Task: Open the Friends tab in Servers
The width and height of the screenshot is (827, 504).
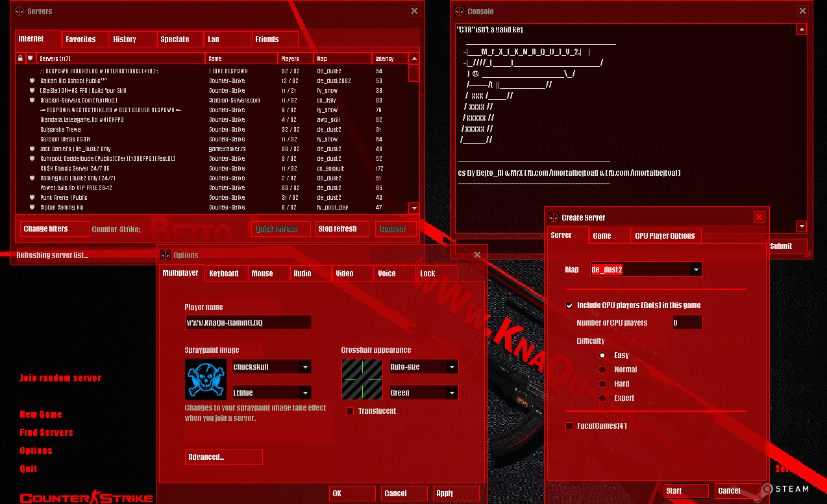Action: [x=275, y=40]
